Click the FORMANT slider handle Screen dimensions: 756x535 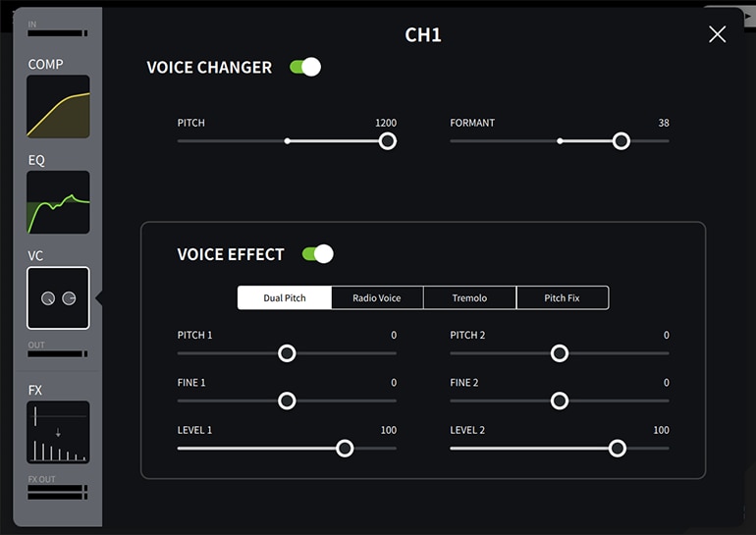point(621,141)
